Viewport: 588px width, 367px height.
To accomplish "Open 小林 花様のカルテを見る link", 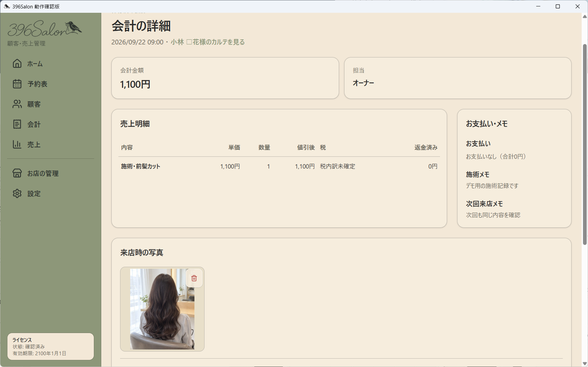I will click(x=208, y=42).
